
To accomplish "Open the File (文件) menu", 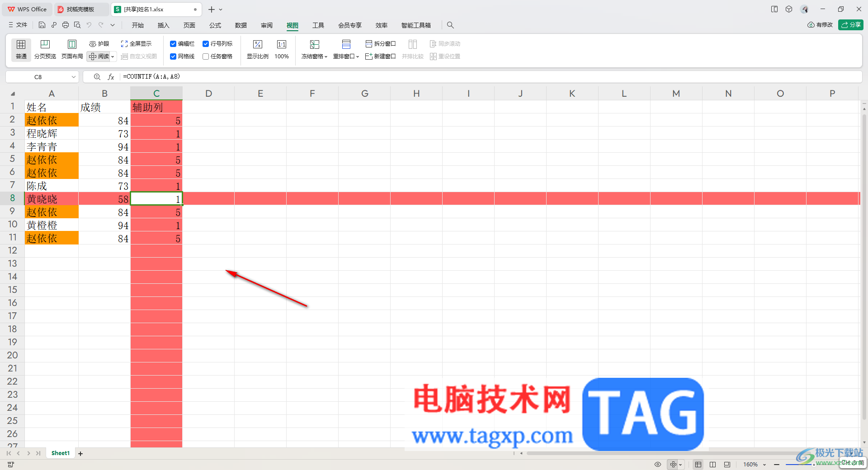I will [18, 25].
